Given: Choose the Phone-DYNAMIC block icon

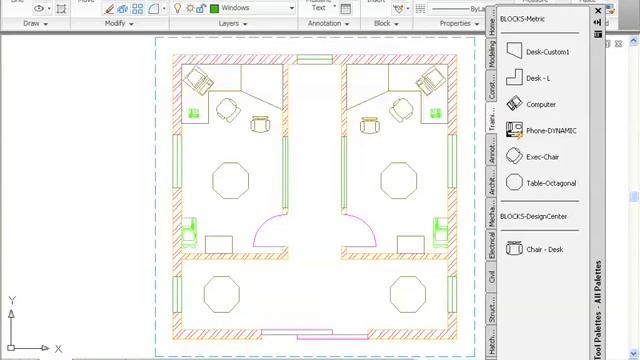Looking at the screenshot, I should 514,130.
